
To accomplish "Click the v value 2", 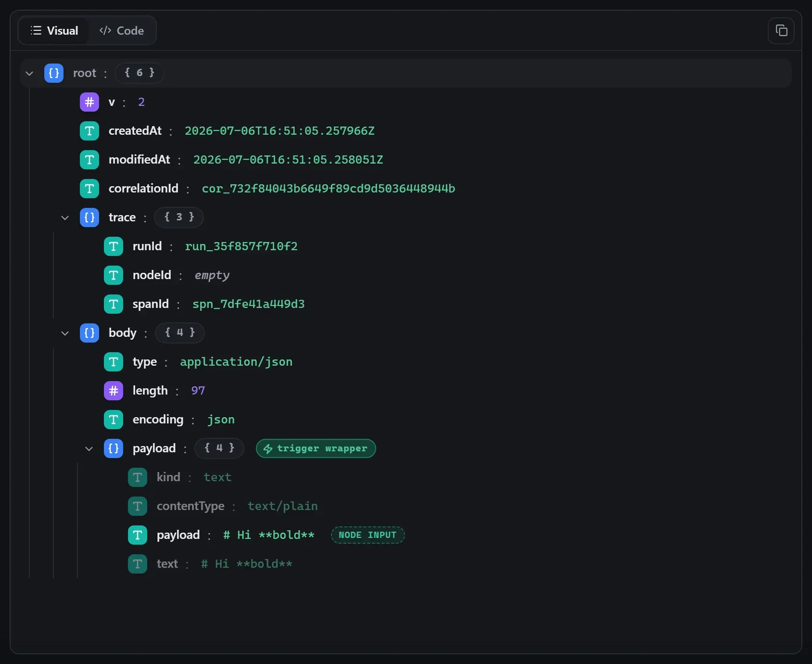I will (x=141, y=102).
